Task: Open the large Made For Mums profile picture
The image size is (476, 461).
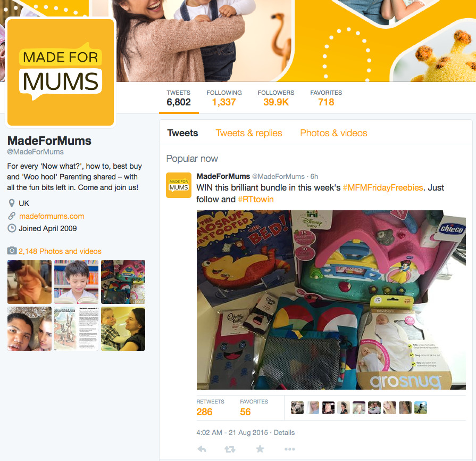Action: click(x=61, y=72)
